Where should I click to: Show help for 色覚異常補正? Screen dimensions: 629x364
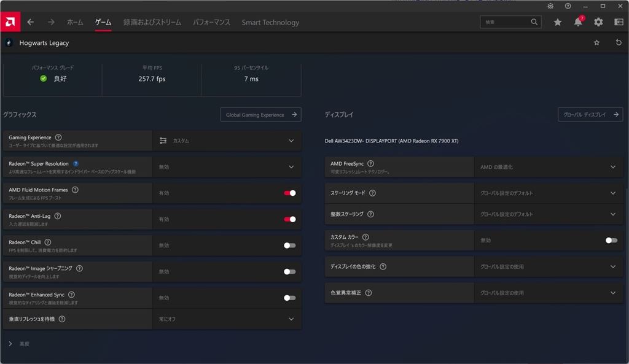click(369, 293)
